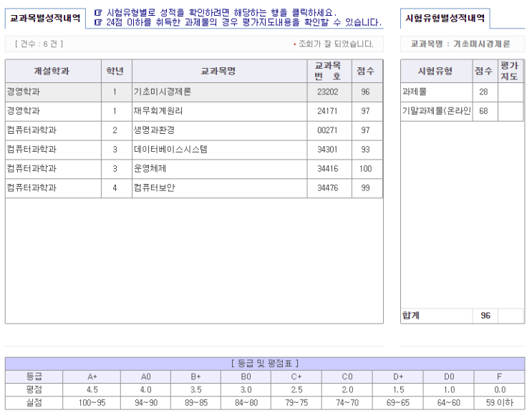Click the F grade cell

(500, 377)
